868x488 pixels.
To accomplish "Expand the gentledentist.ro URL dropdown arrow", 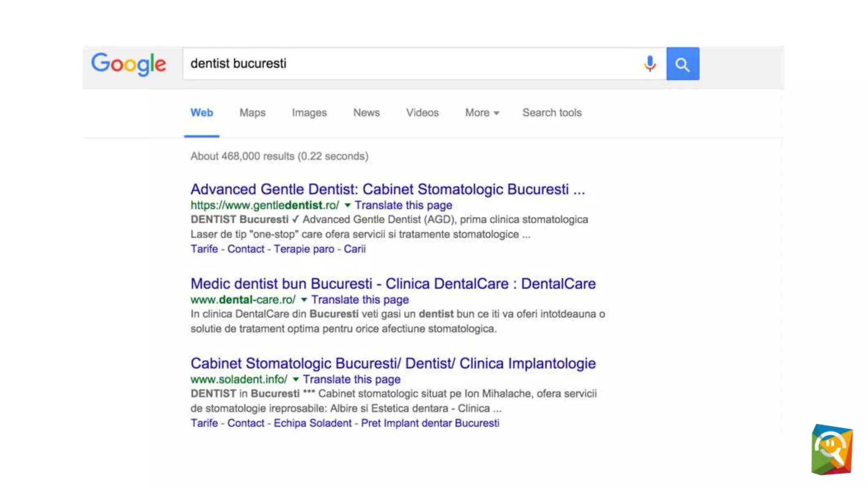I will coord(348,205).
